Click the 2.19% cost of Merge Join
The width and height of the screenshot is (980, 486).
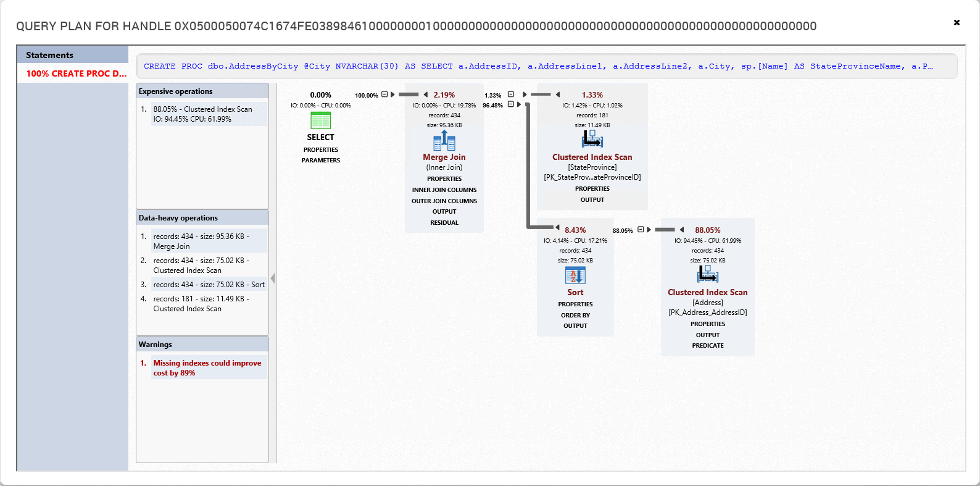coord(444,94)
